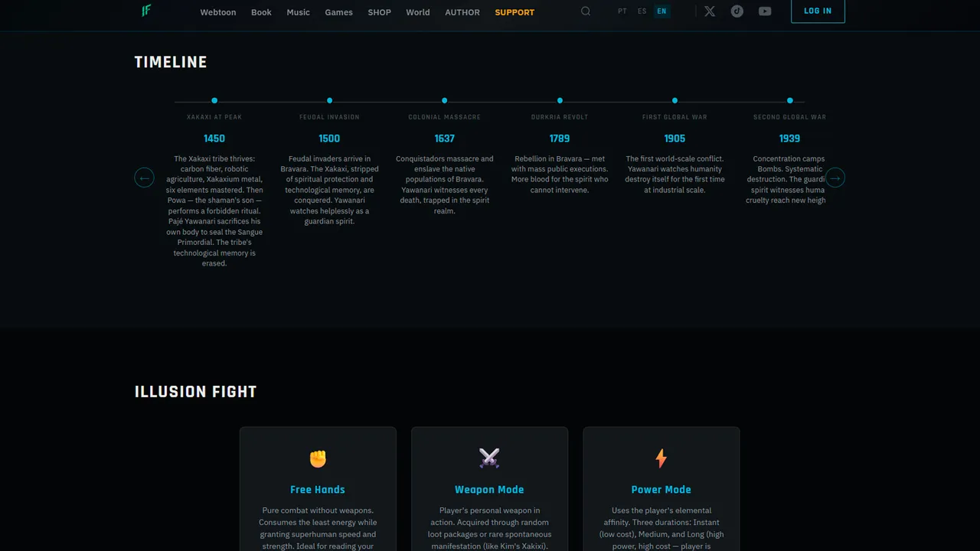Click the lightning bolt Power Mode icon
The width and height of the screenshot is (980, 551).
pyautogui.click(x=661, y=458)
